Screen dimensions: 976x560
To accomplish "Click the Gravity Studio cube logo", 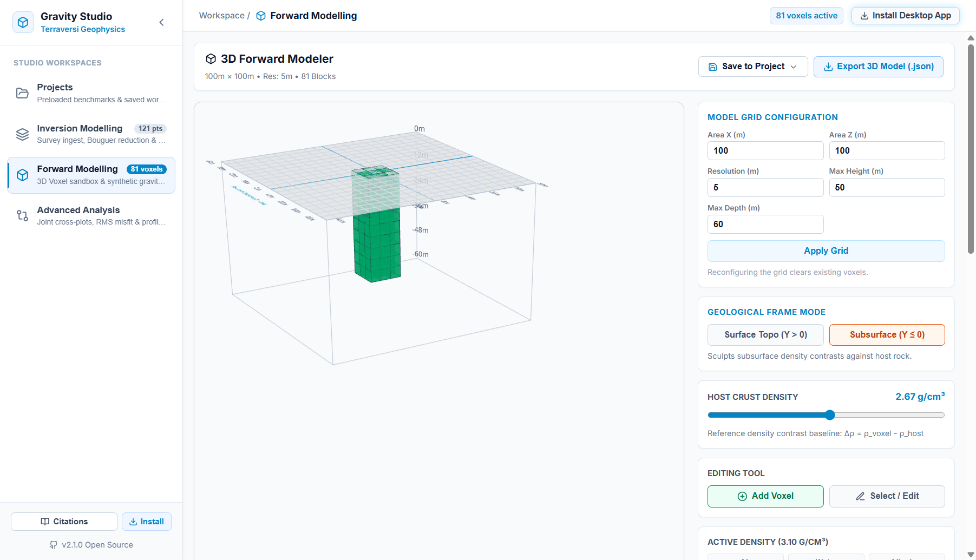I will (23, 22).
